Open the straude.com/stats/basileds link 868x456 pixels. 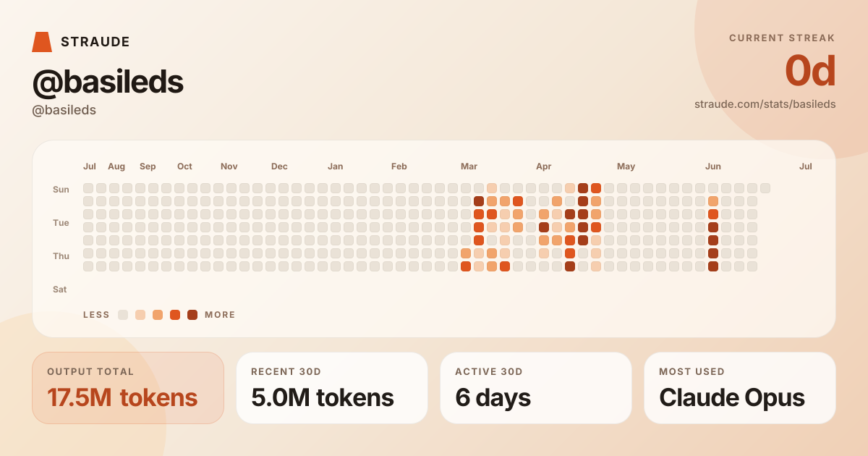(765, 104)
